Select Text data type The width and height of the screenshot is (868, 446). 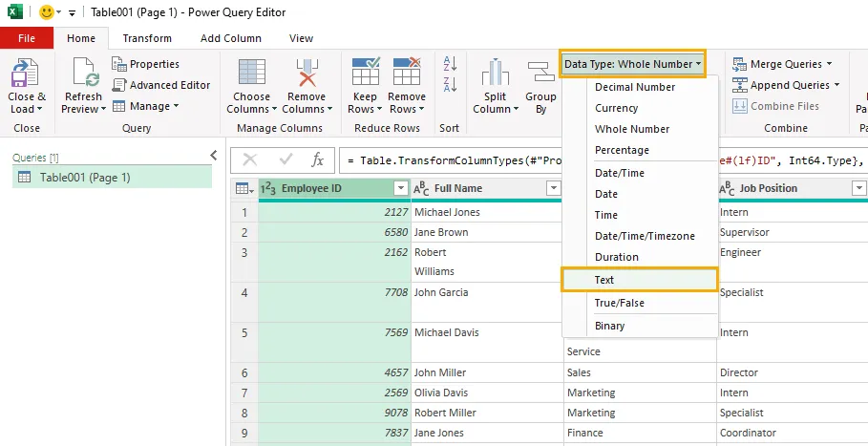[640, 280]
